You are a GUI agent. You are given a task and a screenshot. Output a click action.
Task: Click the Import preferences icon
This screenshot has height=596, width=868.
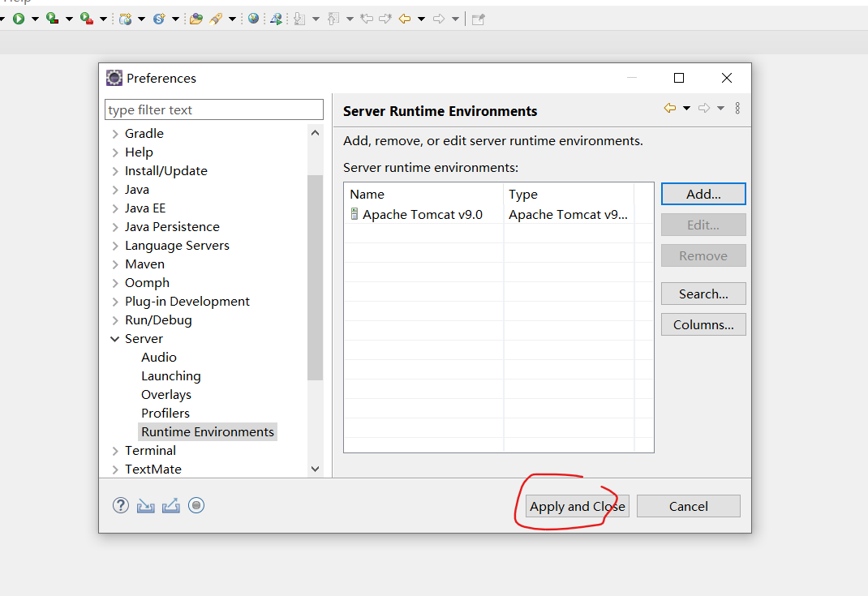[x=145, y=505]
